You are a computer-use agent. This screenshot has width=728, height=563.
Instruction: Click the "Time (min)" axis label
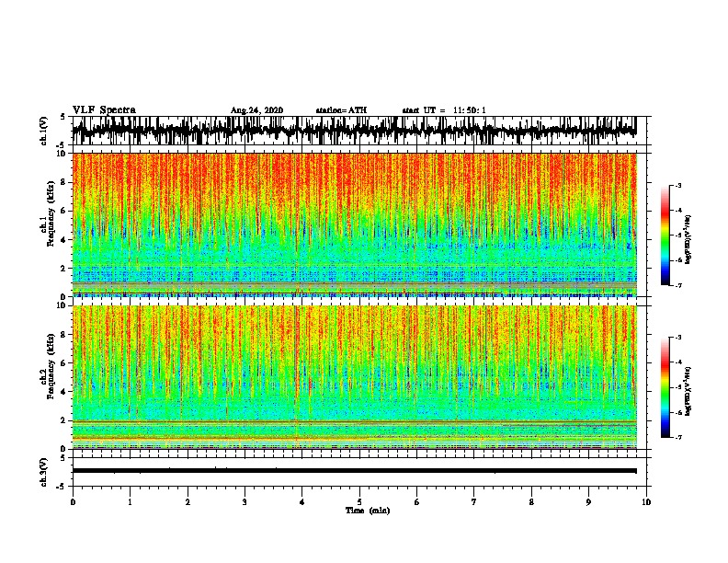tap(368, 511)
